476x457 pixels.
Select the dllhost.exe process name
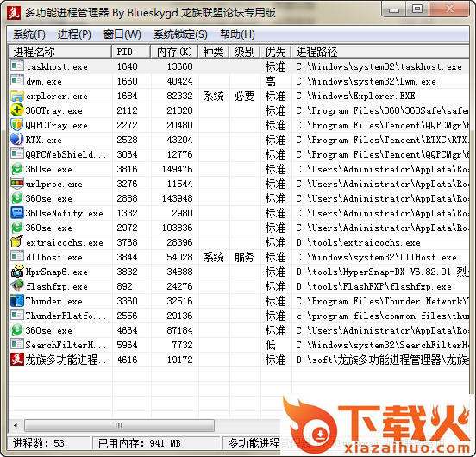(x=54, y=257)
